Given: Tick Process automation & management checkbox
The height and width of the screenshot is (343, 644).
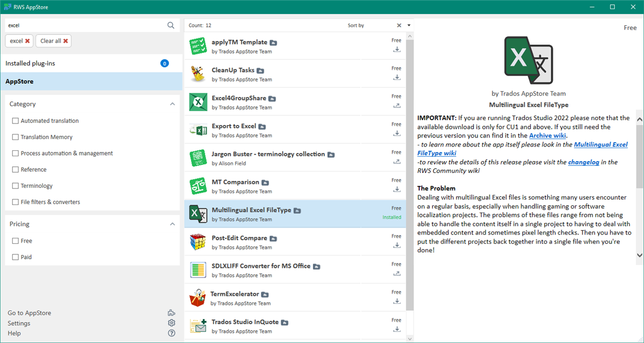Looking at the screenshot, I should [16, 153].
